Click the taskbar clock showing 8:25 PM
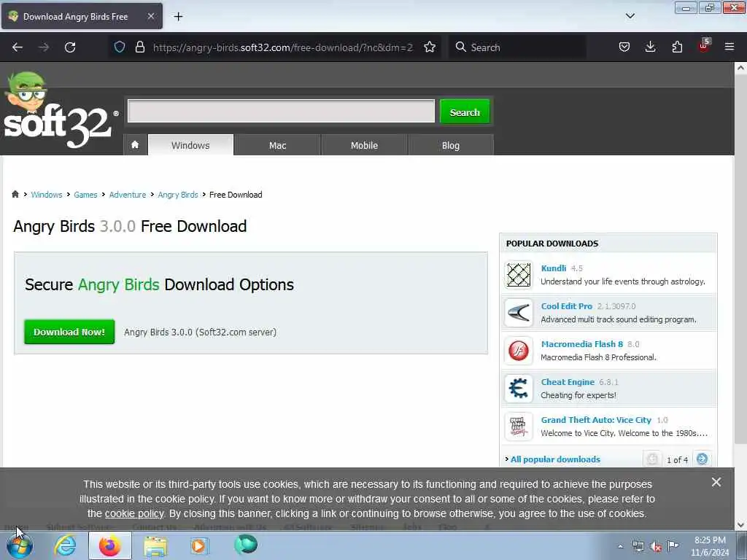 pos(710,546)
